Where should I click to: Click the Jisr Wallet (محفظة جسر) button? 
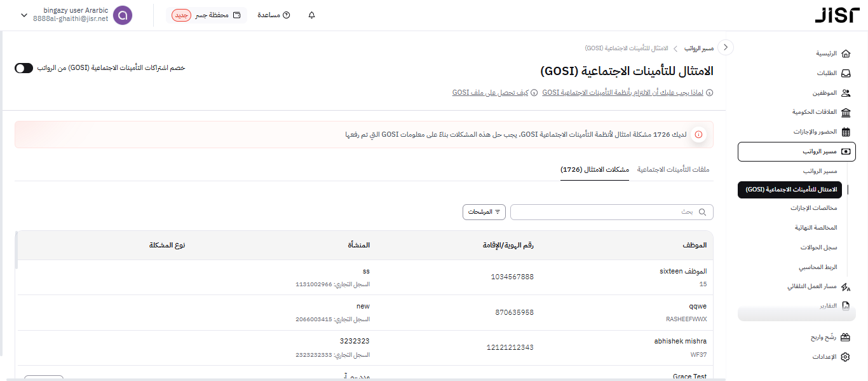pos(207,15)
